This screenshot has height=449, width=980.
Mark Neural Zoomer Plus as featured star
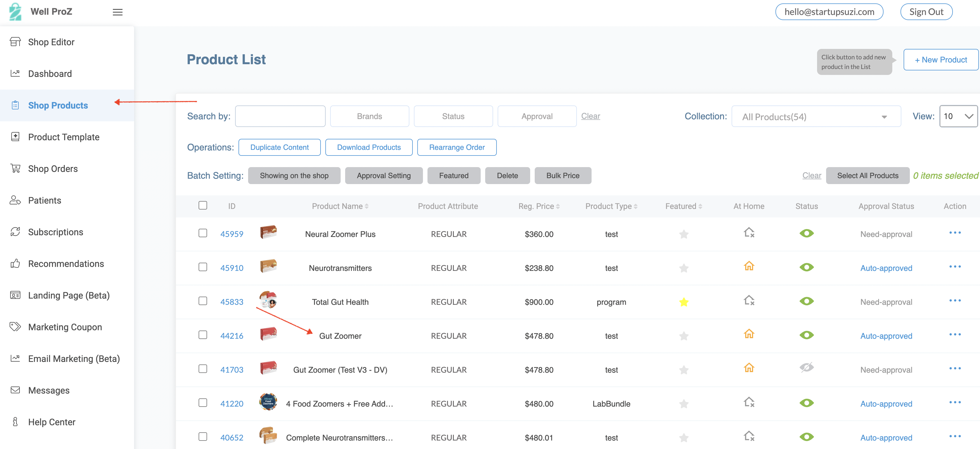(x=684, y=234)
